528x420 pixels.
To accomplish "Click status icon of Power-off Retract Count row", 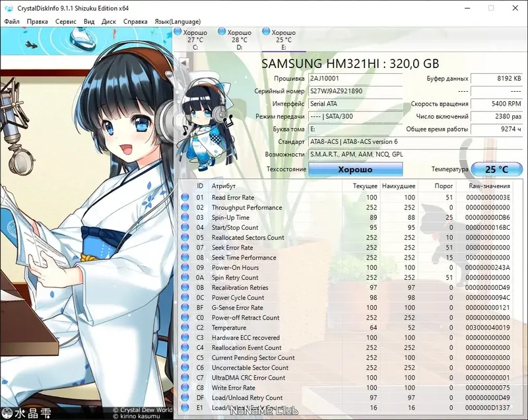I will 185,318.
